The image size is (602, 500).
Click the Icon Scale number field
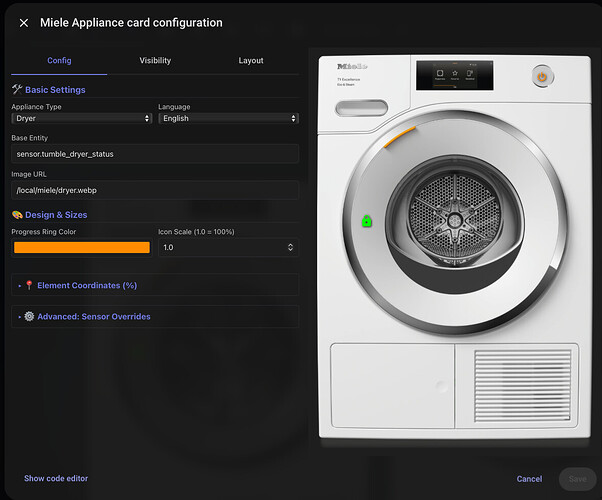pyautogui.click(x=228, y=247)
